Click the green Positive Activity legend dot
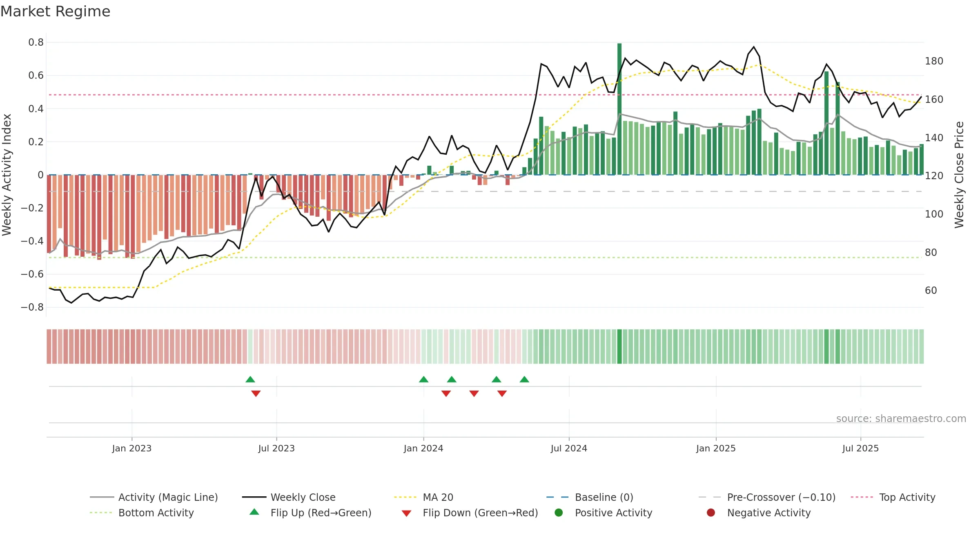This screenshot has height=551, width=980. [559, 512]
